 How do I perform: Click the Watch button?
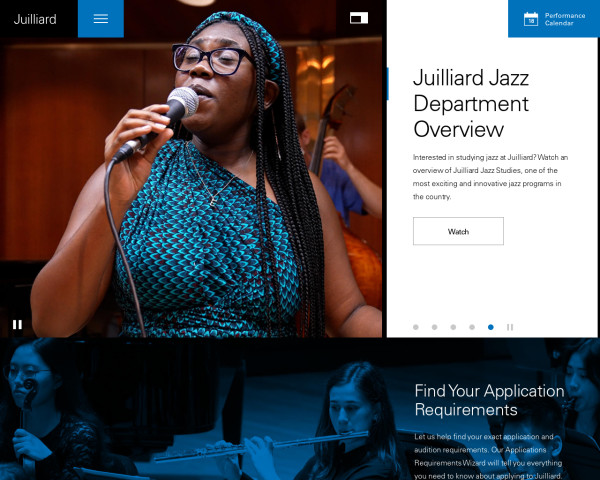click(458, 231)
